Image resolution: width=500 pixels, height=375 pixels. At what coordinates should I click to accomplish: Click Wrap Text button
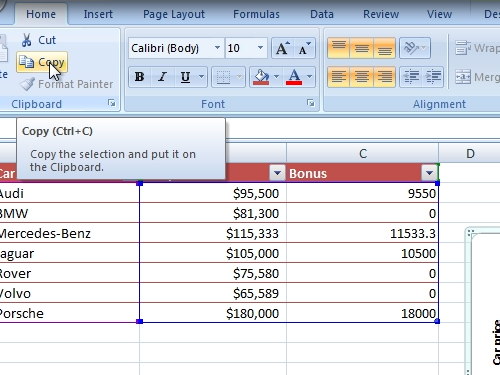coord(477,48)
